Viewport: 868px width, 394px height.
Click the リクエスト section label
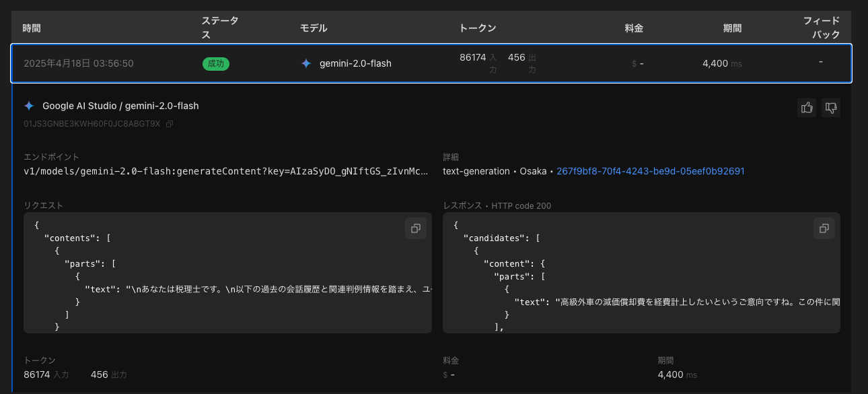tap(44, 205)
